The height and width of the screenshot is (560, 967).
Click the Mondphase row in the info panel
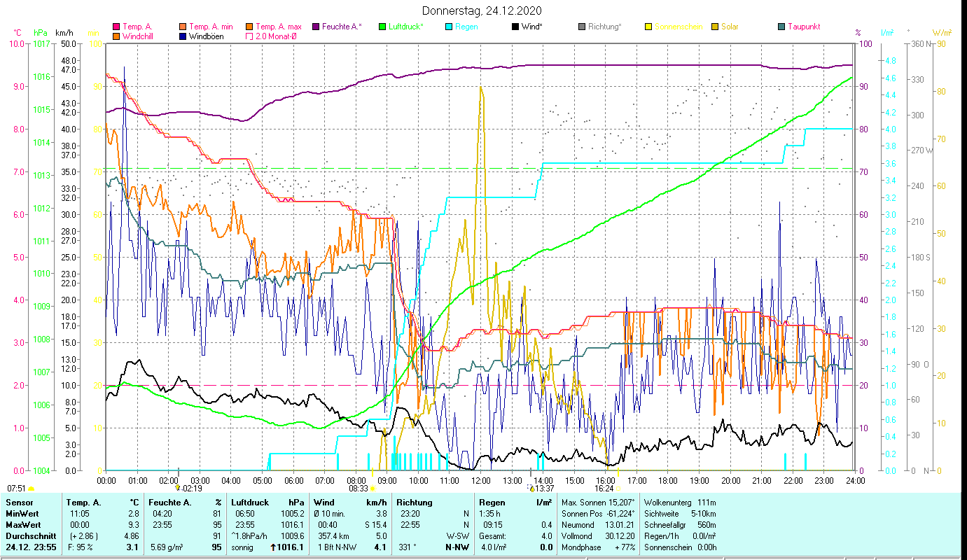(580, 547)
